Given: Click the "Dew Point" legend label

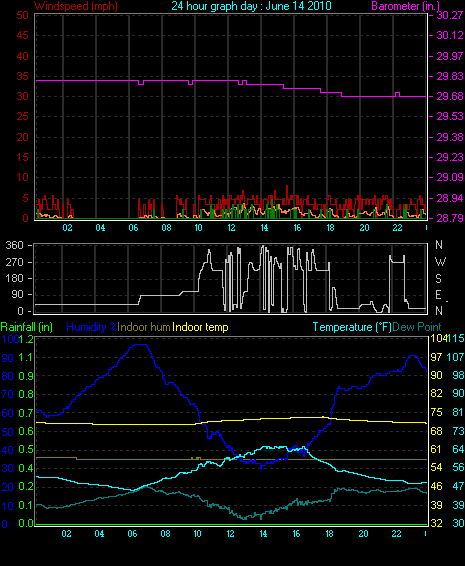Looking at the screenshot, I should pyautogui.click(x=417, y=327).
